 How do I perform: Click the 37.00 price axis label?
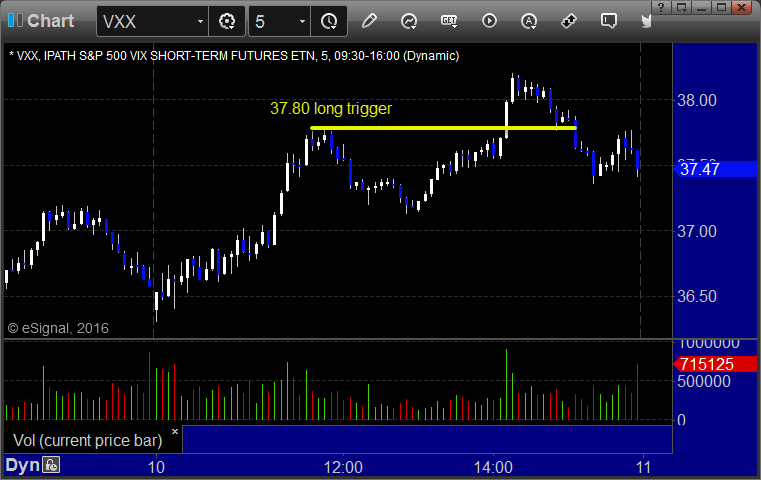click(696, 231)
